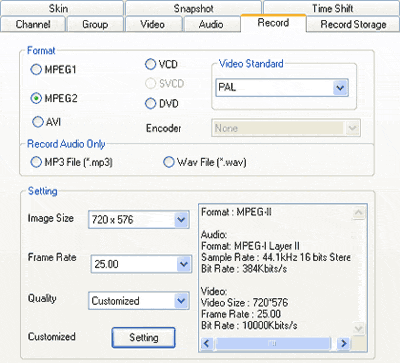Go to the Audio tab
The width and height of the screenshot is (400, 363).
(x=211, y=24)
